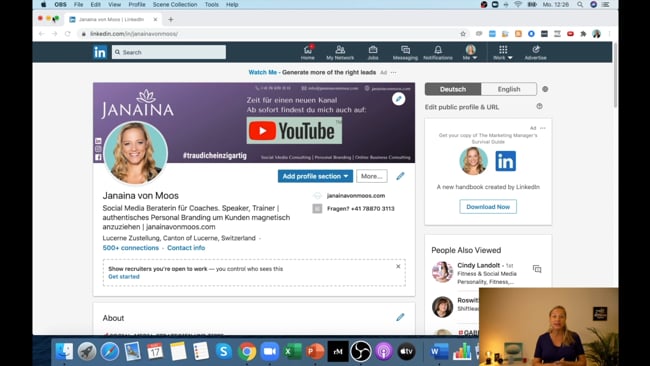
Task: Open Podcasts app in the Dock
Action: [384, 351]
